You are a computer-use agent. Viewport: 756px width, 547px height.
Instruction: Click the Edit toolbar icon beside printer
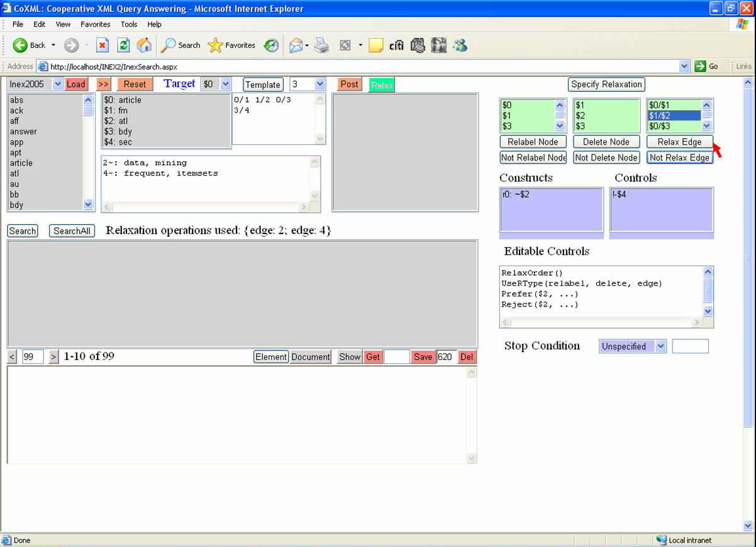point(345,45)
